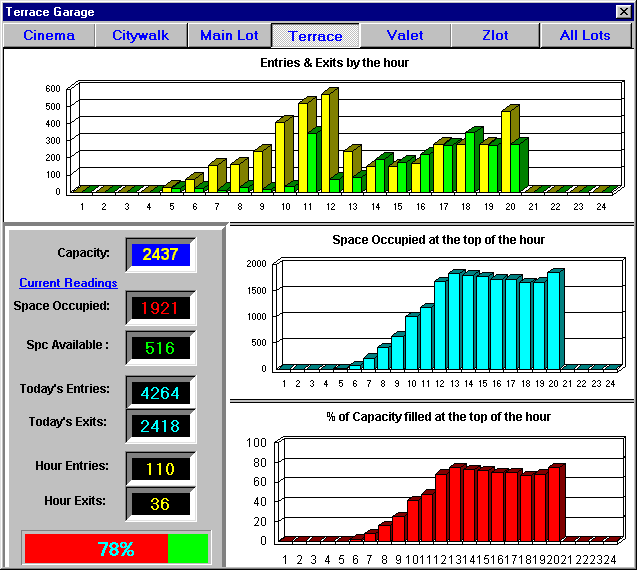The height and width of the screenshot is (570, 637).
Task: Click the cyan occupied bar for hour 20
Action: point(553,321)
